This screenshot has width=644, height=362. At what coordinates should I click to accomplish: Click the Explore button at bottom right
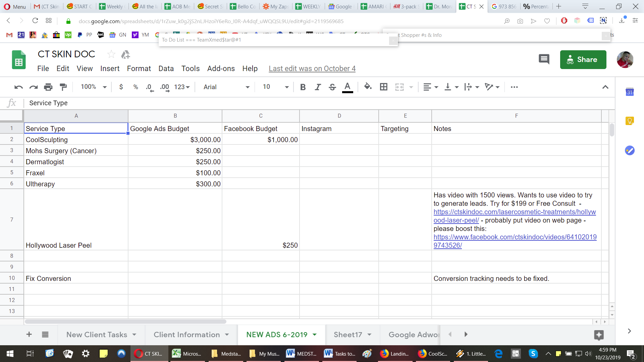[599, 335]
